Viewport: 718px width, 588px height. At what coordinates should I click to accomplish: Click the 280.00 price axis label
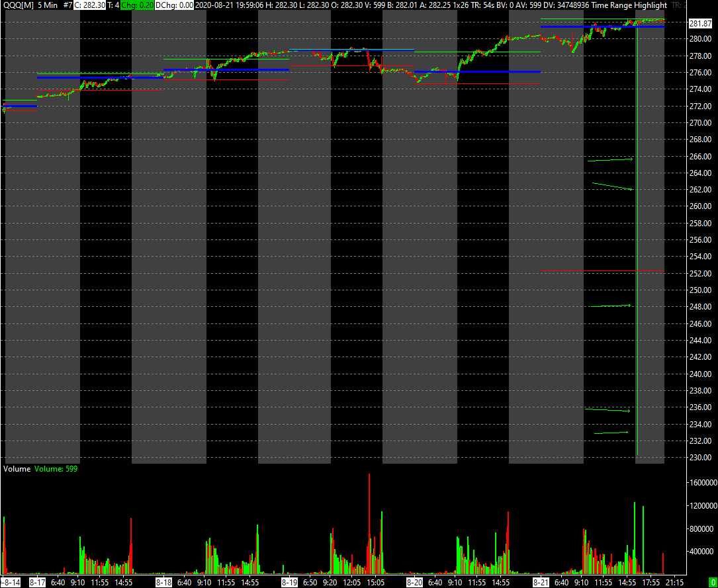700,39
